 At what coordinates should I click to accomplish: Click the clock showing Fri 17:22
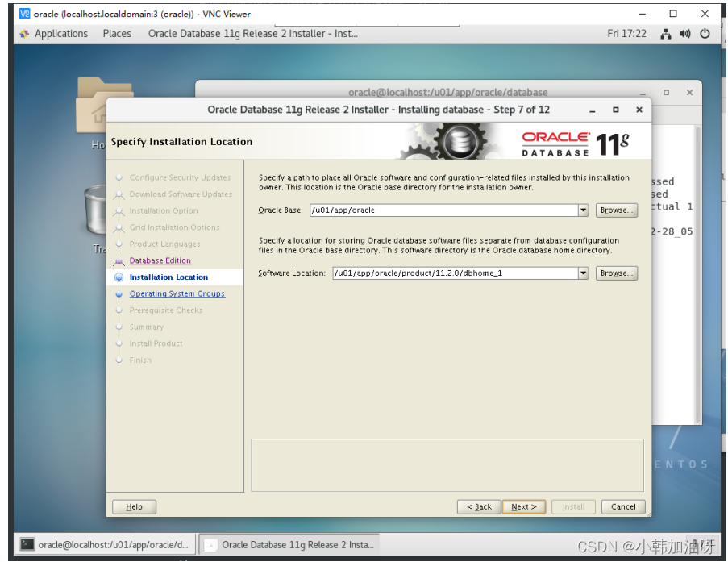pyautogui.click(x=626, y=33)
